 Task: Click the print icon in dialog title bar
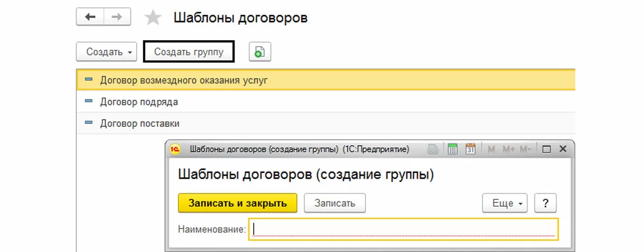(433, 149)
